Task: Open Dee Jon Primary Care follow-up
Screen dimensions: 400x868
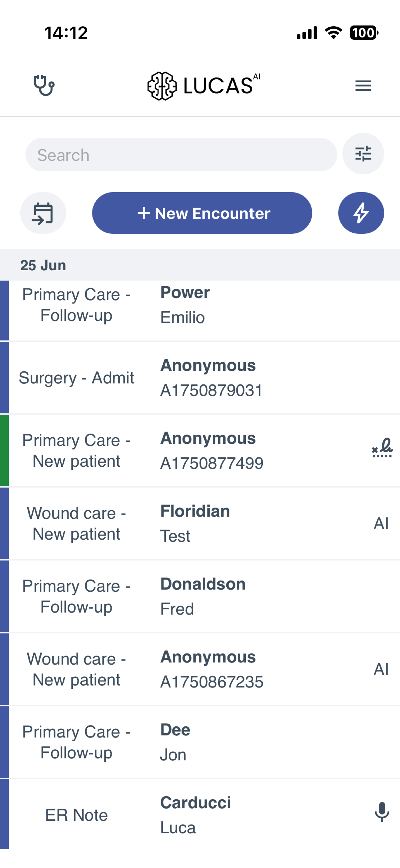Action: (202, 742)
